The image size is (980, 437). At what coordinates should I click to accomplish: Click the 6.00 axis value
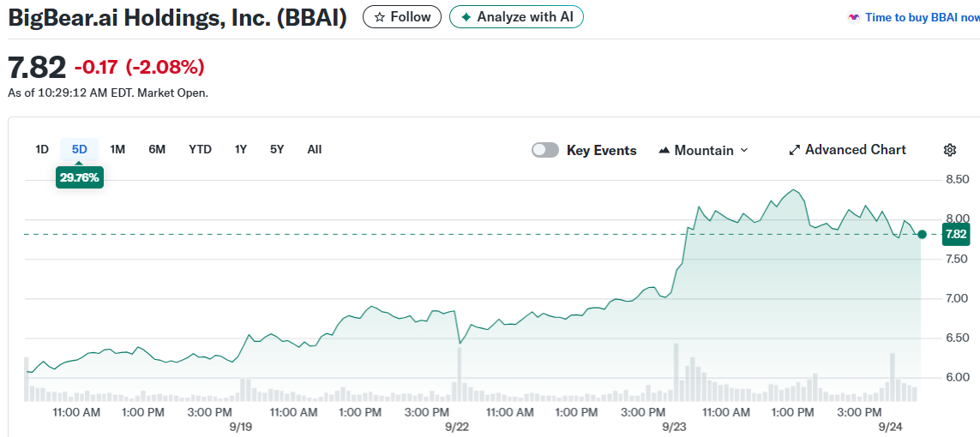(x=956, y=377)
